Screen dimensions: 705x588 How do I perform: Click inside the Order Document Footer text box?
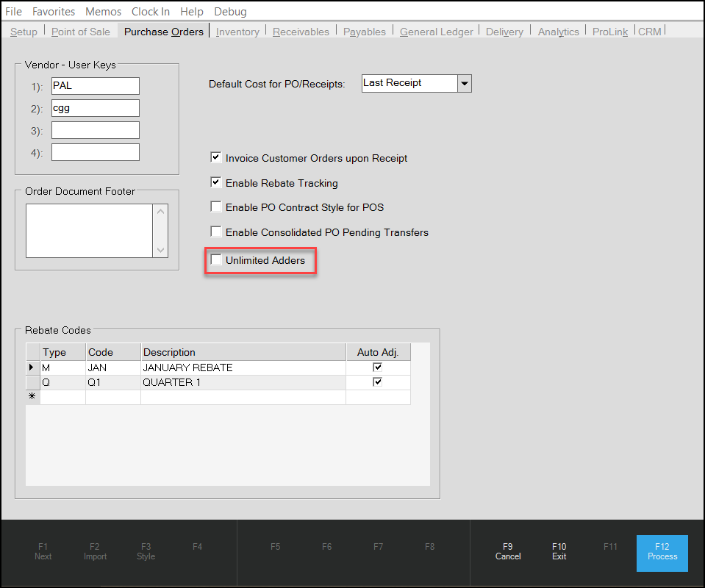pyautogui.click(x=89, y=231)
